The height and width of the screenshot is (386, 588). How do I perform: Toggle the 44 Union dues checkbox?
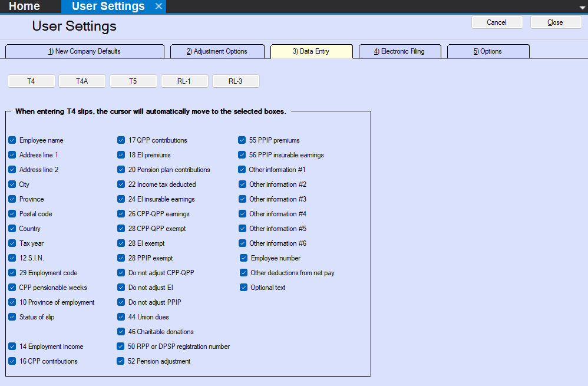click(x=121, y=317)
